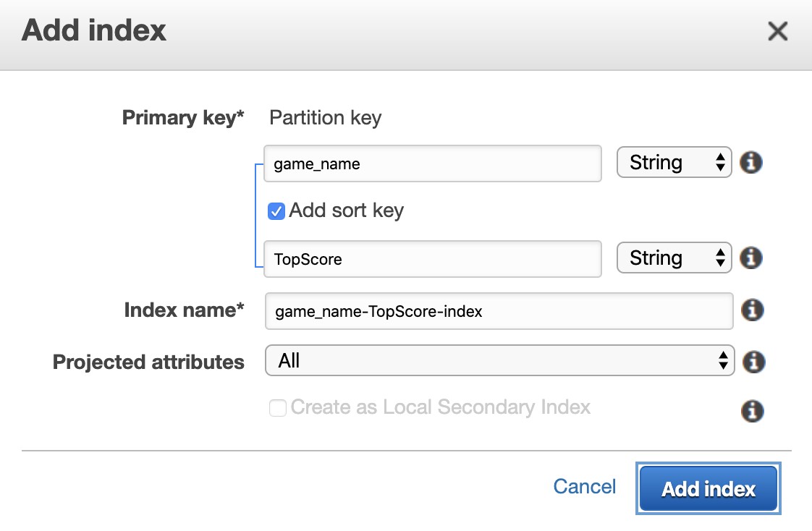
Task: Expand the Projected attributes All dropdown
Action: point(499,360)
